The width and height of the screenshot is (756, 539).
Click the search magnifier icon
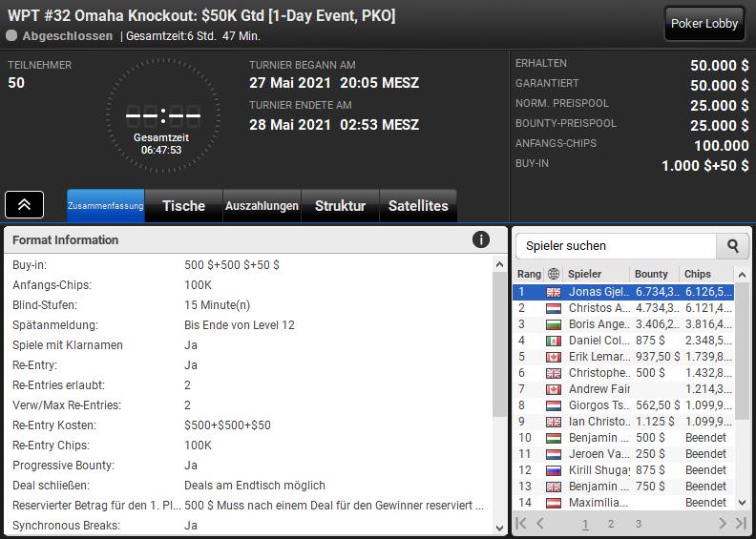732,246
